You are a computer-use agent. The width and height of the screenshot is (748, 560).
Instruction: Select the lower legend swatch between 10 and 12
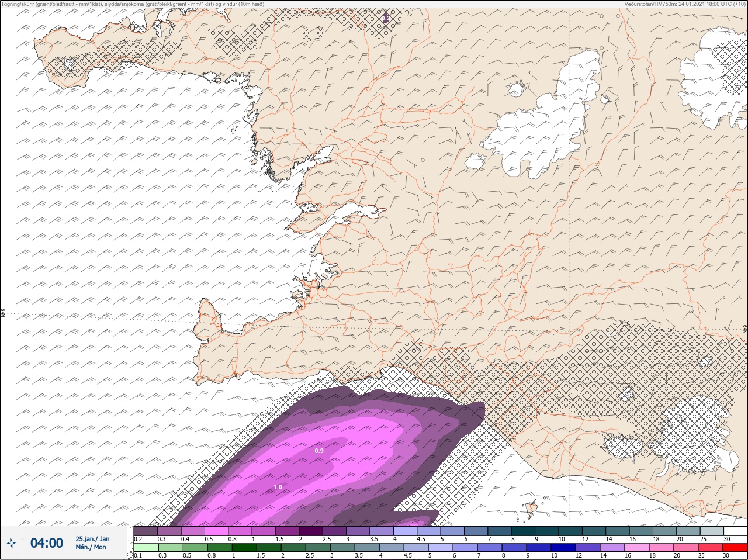563,547
